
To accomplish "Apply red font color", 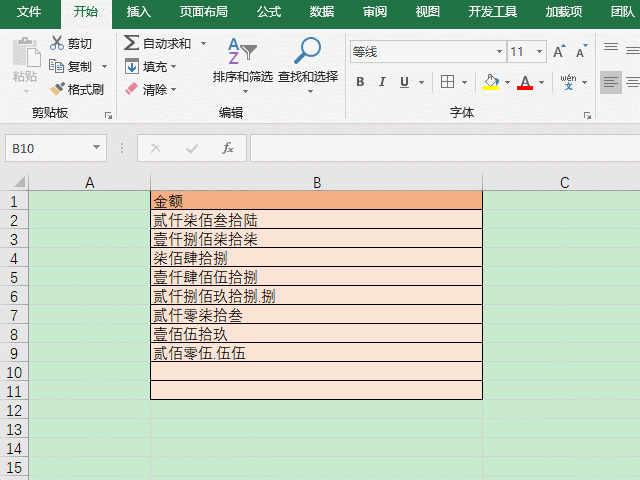I will pos(525,82).
